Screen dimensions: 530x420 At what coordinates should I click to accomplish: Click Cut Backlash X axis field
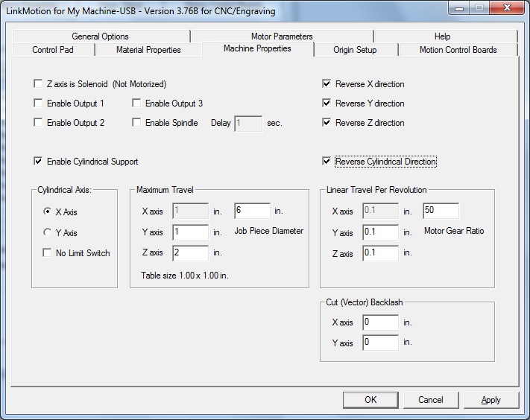[380, 322]
